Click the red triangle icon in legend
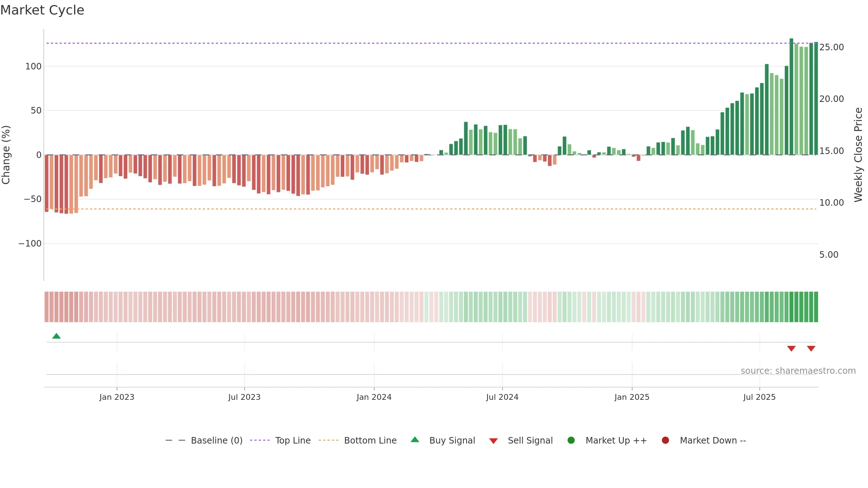 point(494,441)
